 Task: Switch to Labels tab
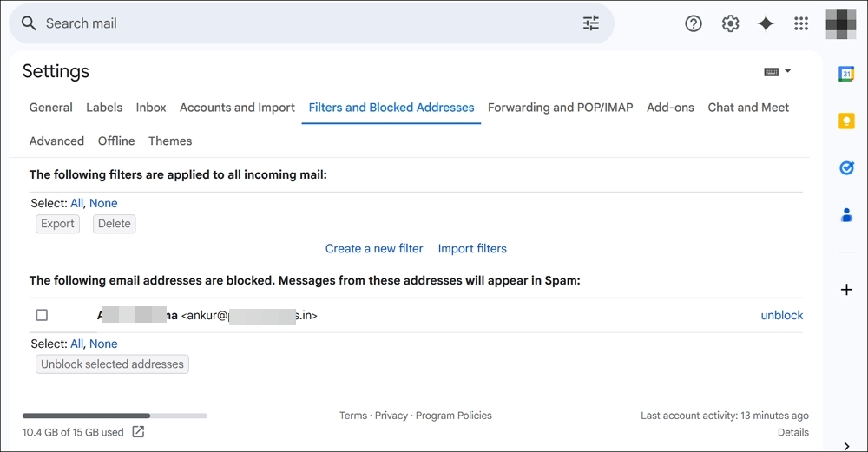[x=104, y=108]
